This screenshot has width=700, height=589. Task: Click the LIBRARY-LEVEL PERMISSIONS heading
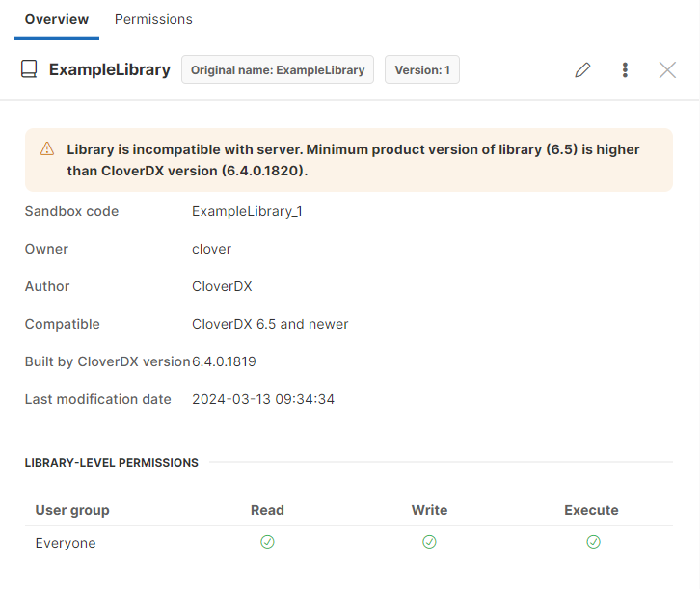coord(112,463)
